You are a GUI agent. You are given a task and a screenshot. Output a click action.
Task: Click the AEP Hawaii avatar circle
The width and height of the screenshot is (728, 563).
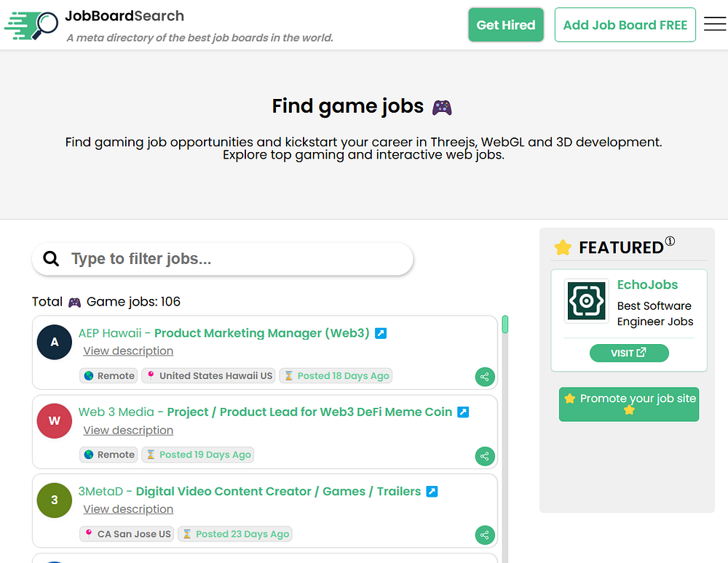click(55, 343)
